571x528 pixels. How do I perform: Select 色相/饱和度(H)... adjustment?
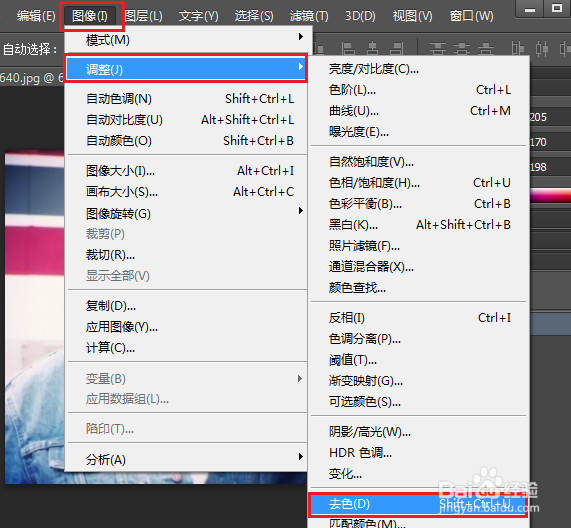click(x=418, y=182)
